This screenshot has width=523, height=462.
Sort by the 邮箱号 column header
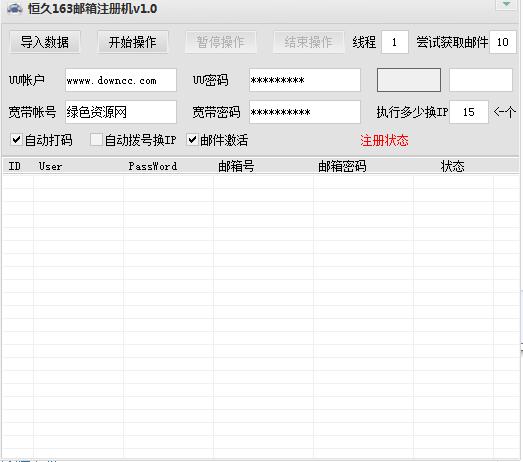tap(264, 166)
